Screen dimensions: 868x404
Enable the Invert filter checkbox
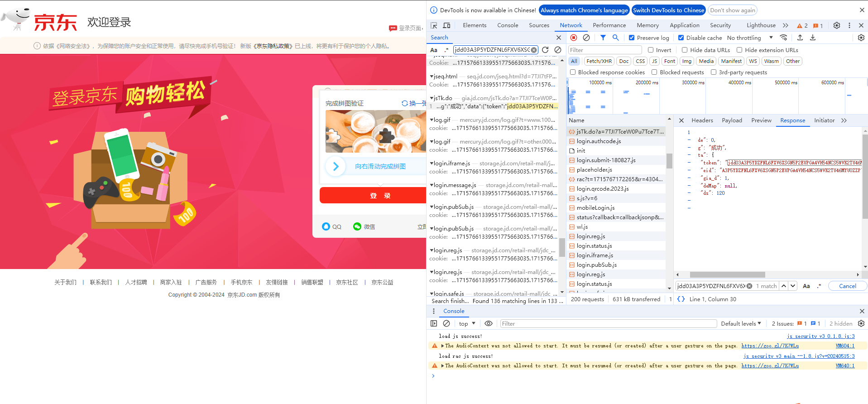[x=651, y=50]
